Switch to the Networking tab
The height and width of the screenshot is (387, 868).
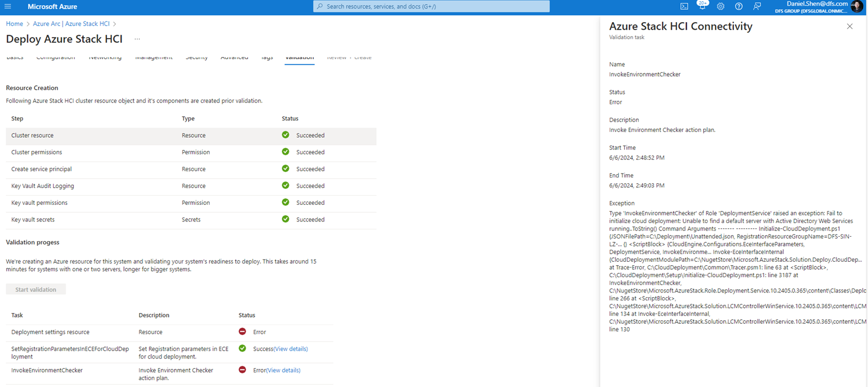[105, 57]
